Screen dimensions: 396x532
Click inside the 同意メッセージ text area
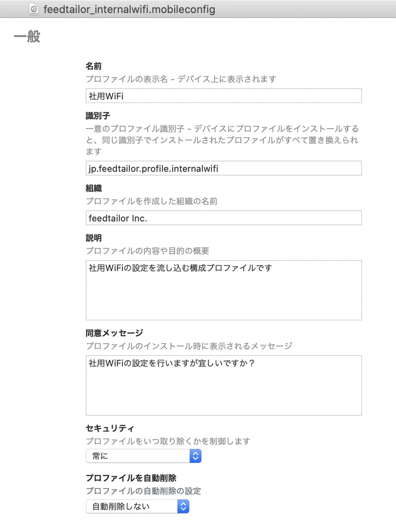tap(224, 385)
